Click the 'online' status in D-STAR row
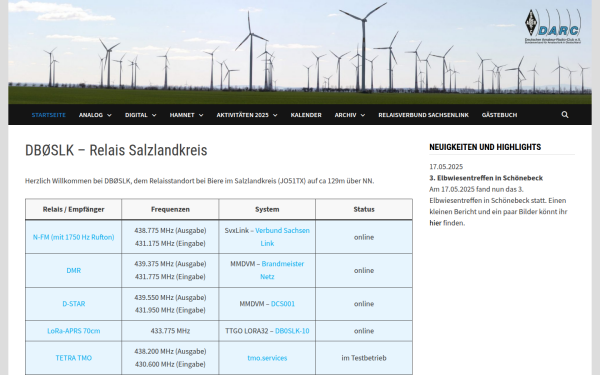 [364, 303]
